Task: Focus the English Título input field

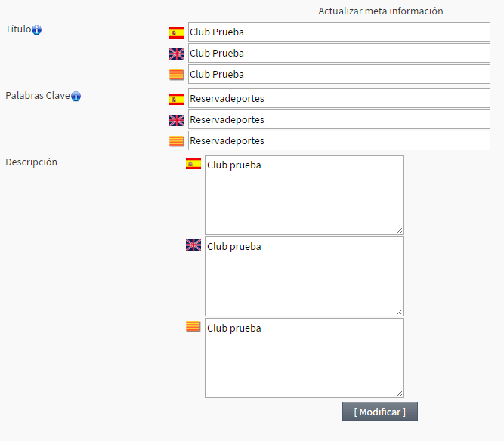Action: (339, 53)
